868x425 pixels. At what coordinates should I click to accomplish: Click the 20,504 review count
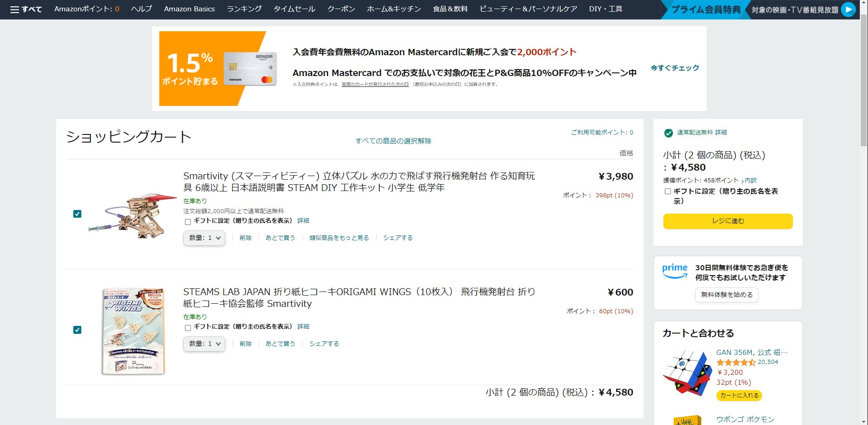(x=768, y=362)
